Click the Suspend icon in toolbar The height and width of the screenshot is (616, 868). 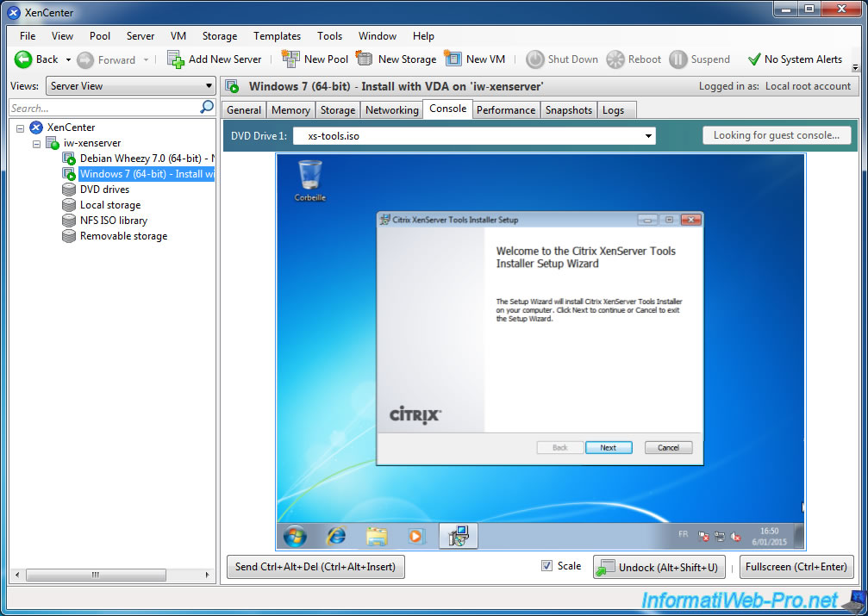678,59
